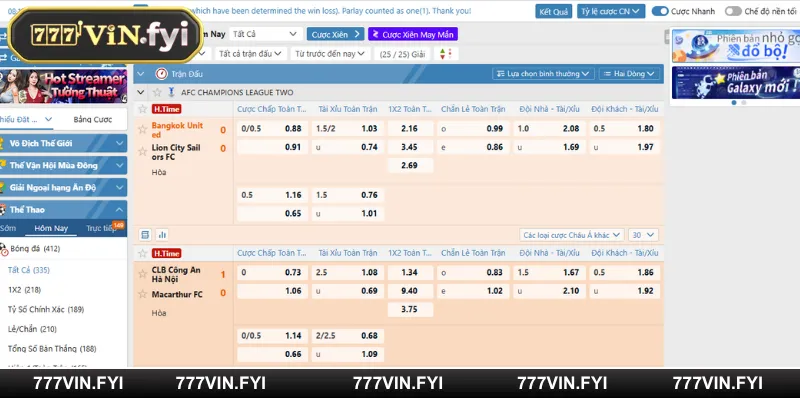
Task: Collapse the AFC Champions League Two section
Action: (x=140, y=92)
